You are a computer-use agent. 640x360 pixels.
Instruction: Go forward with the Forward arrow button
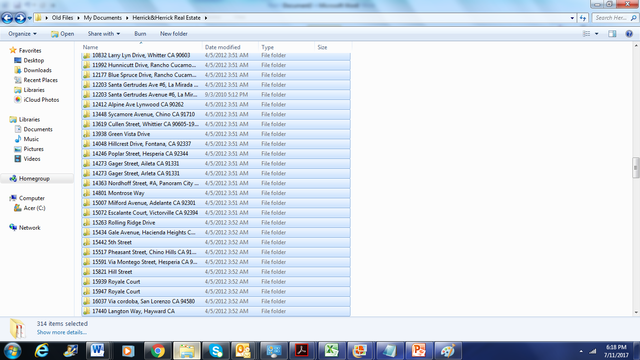[x=20, y=18]
